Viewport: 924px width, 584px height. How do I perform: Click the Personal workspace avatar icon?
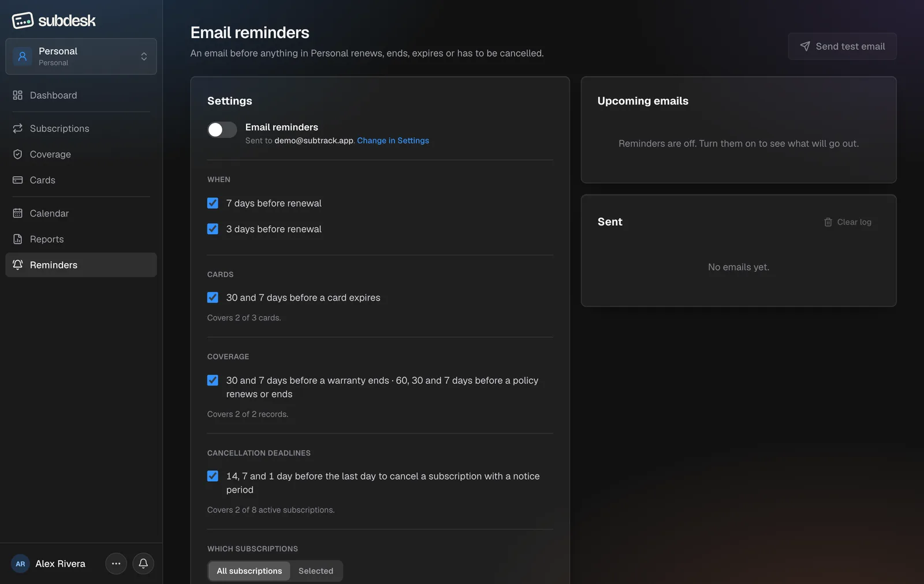23,57
